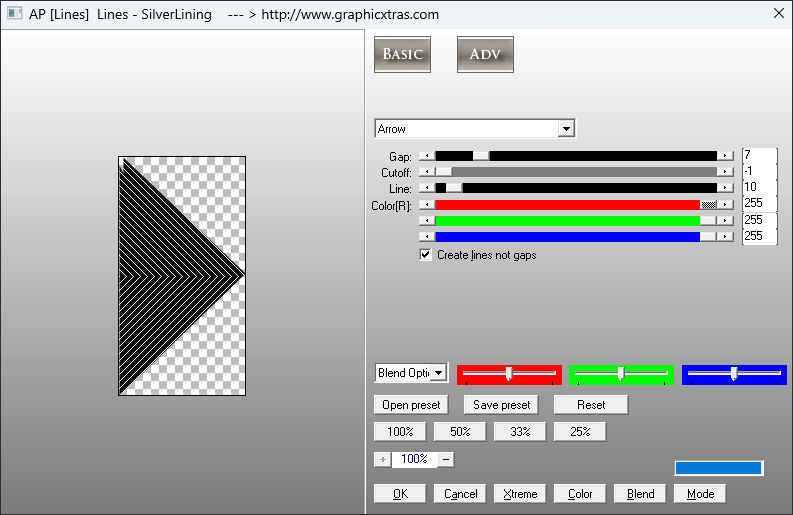
Task: Click the Save preset button
Action: pos(501,405)
